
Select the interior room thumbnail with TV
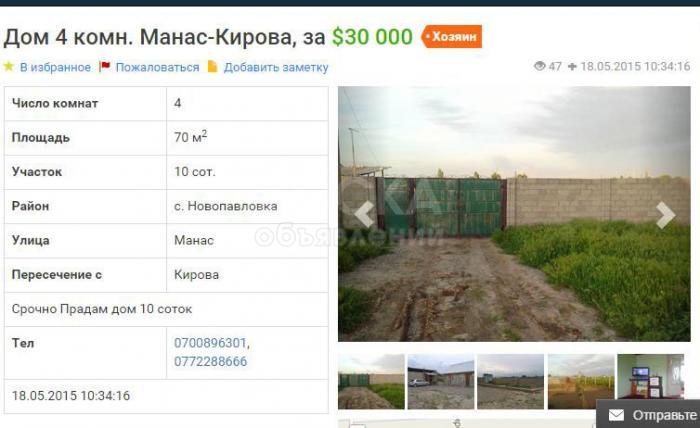pyautogui.click(x=650, y=377)
